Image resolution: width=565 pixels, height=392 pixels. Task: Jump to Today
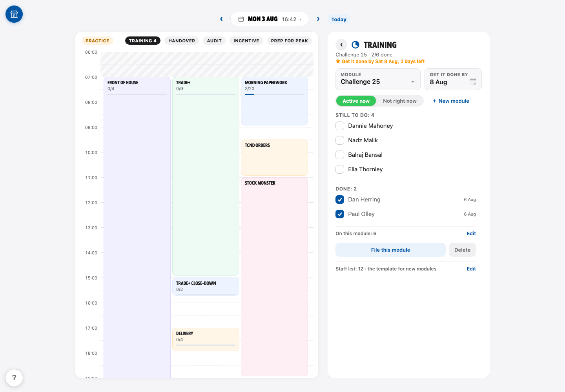[339, 19]
